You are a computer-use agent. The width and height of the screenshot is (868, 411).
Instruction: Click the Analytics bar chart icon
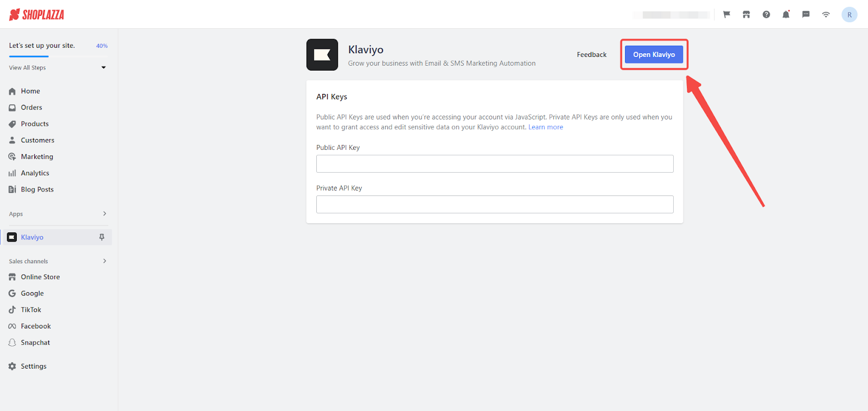[x=12, y=173]
